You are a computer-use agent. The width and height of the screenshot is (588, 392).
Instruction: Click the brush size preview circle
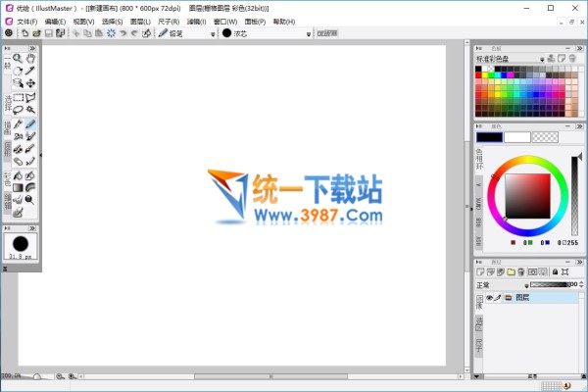click(21, 244)
